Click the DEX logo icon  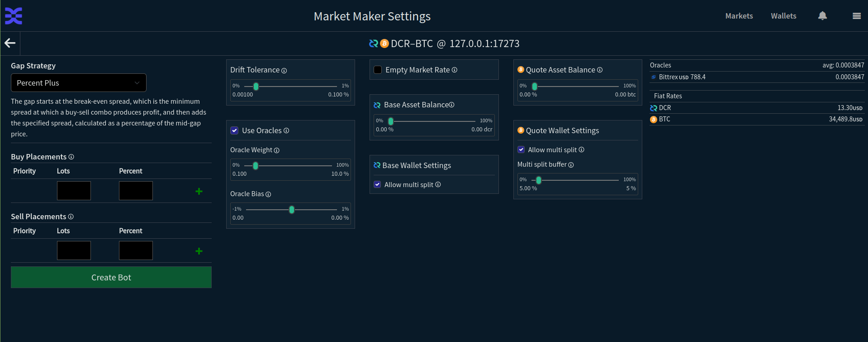14,16
